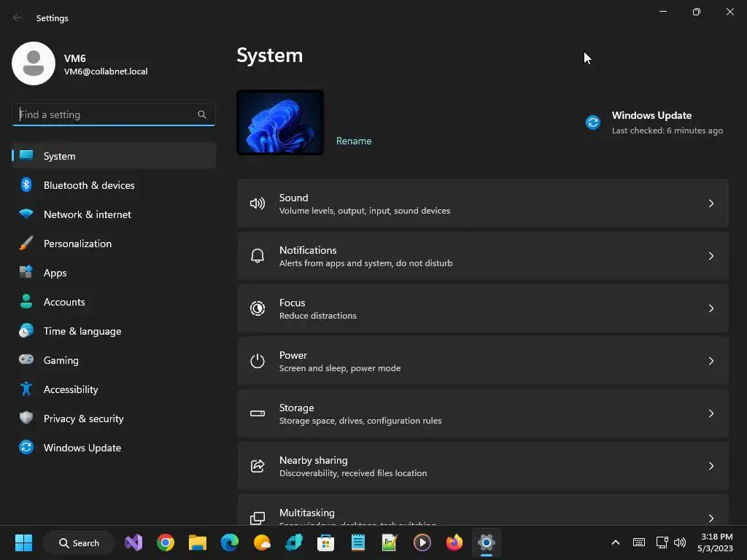Open Microsoft Store from taskbar
Image resolution: width=747 pixels, height=560 pixels.
pyautogui.click(x=325, y=542)
